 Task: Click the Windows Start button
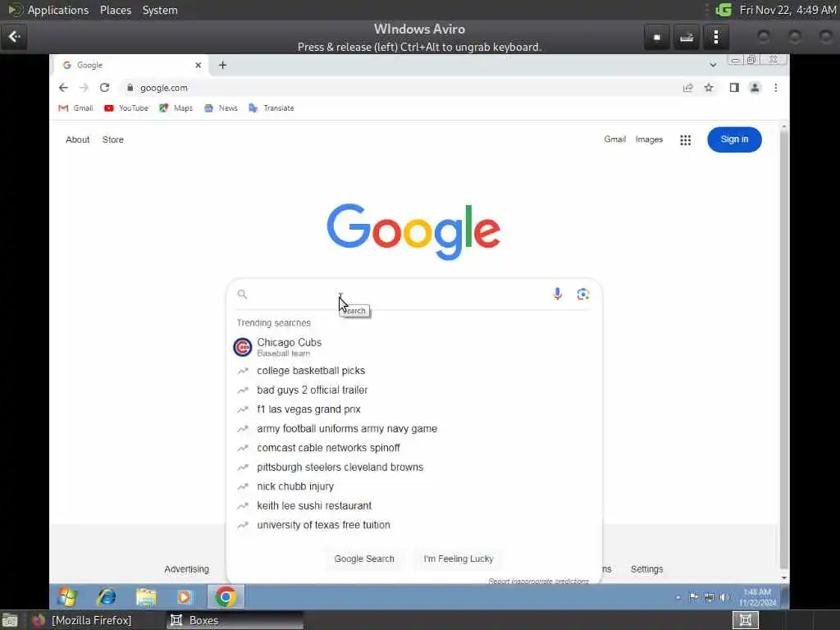pyautogui.click(x=67, y=596)
